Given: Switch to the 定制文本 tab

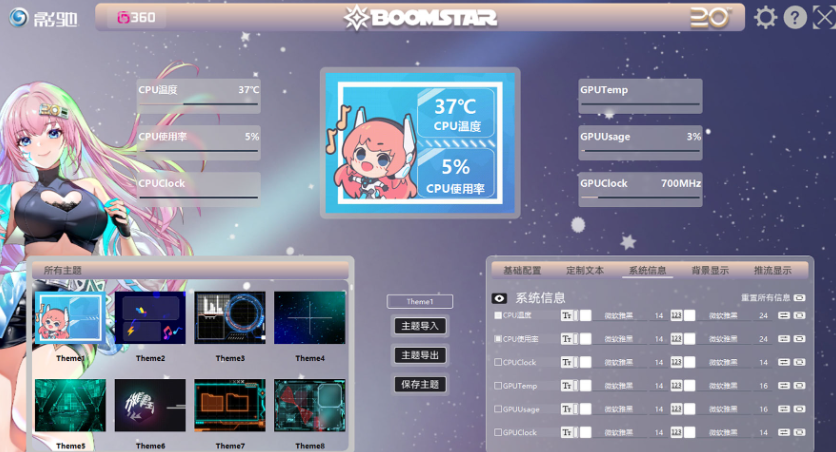Looking at the screenshot, I should click(585, 270).
